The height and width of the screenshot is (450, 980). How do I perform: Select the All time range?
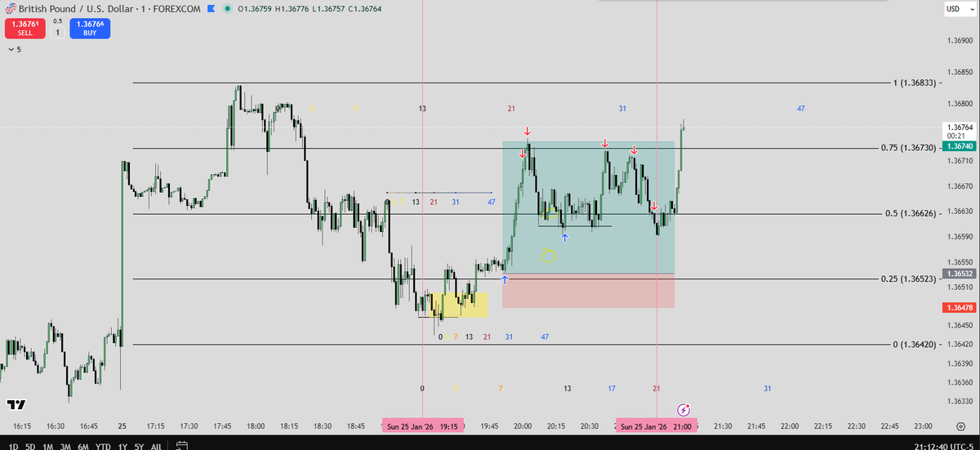coord(156,446)
